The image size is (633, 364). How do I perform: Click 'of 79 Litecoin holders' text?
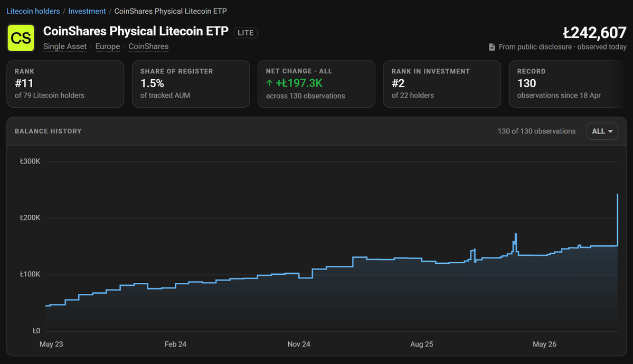pos(50,95)
